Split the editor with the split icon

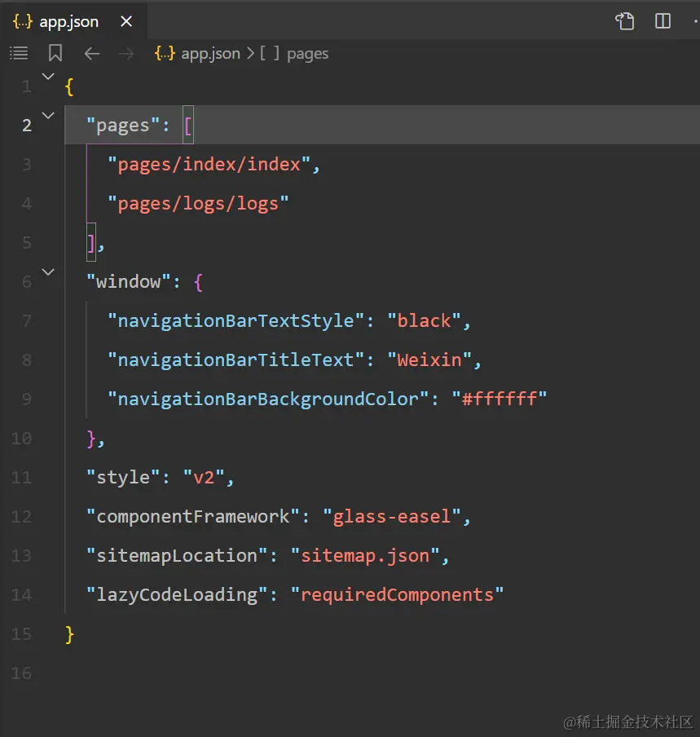click(663, 21)
